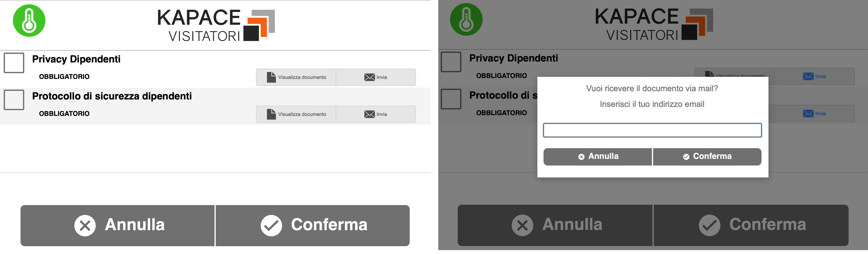Open Visualizza documento for Privacy Dipendenti
This screenshot has height=254, width=868.
click(296, 77)
